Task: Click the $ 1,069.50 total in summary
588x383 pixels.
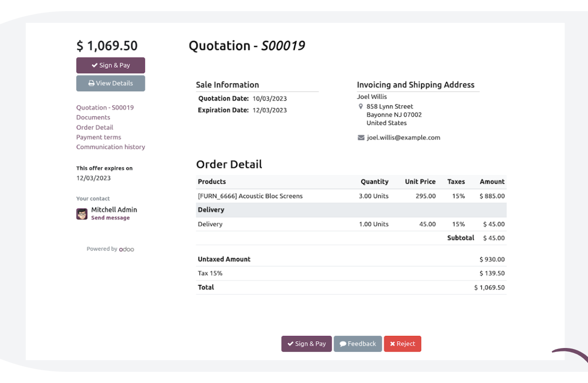Action: coord(489,288)
